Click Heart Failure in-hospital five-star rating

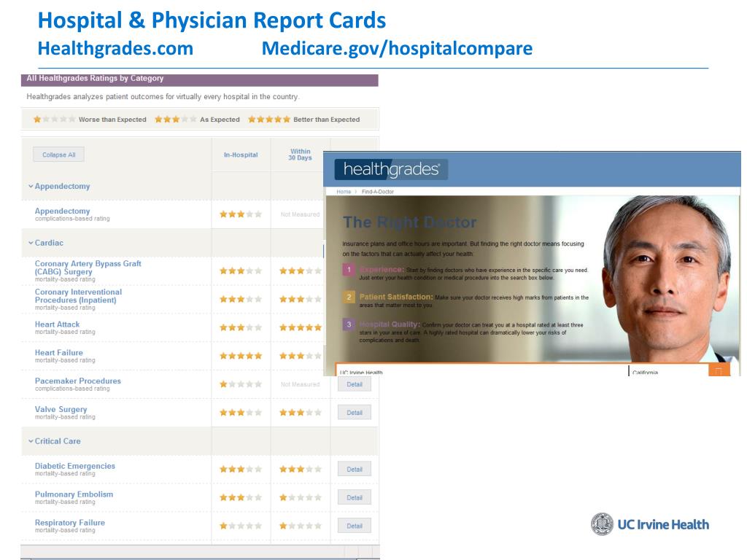coord(241,356)
